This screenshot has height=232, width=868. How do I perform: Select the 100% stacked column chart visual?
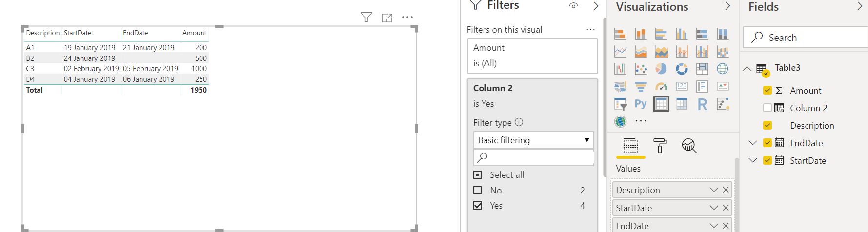[723, 34]
